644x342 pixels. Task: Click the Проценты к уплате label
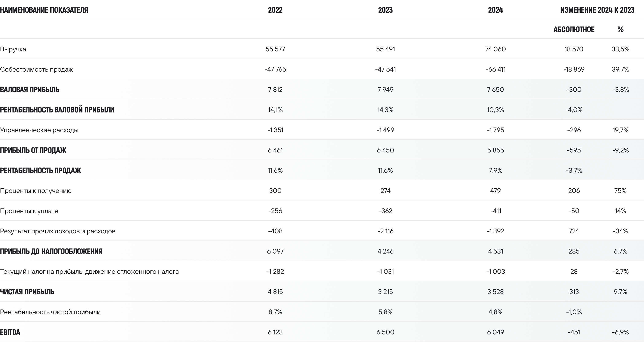29,211
